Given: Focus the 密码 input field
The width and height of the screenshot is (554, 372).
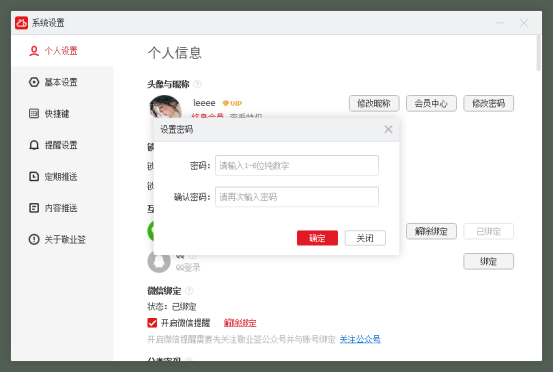Looking at the screenshot, I should pyautogui.click(x=297, y=165).
